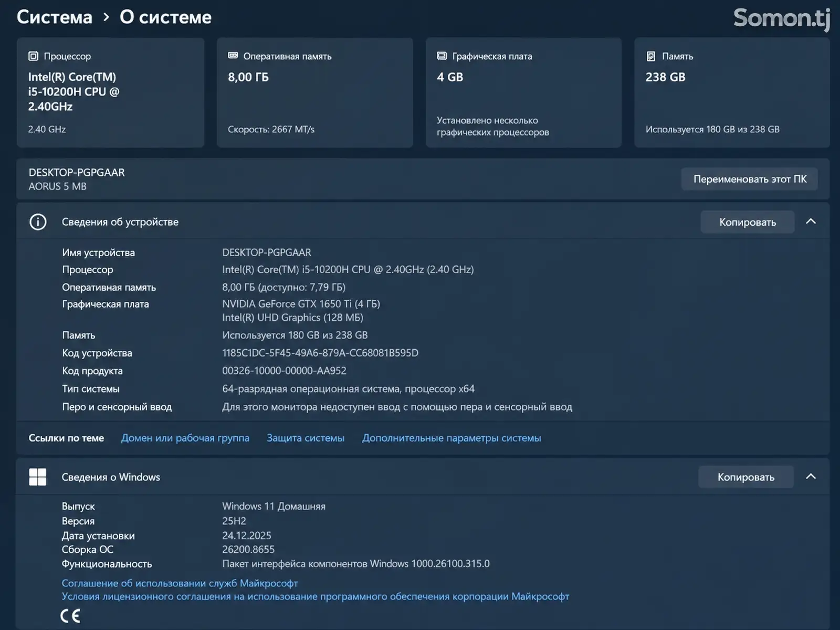Click the Оперативная память card heading
The width and height of the screenshot is (840, 630).
[287, 56]
